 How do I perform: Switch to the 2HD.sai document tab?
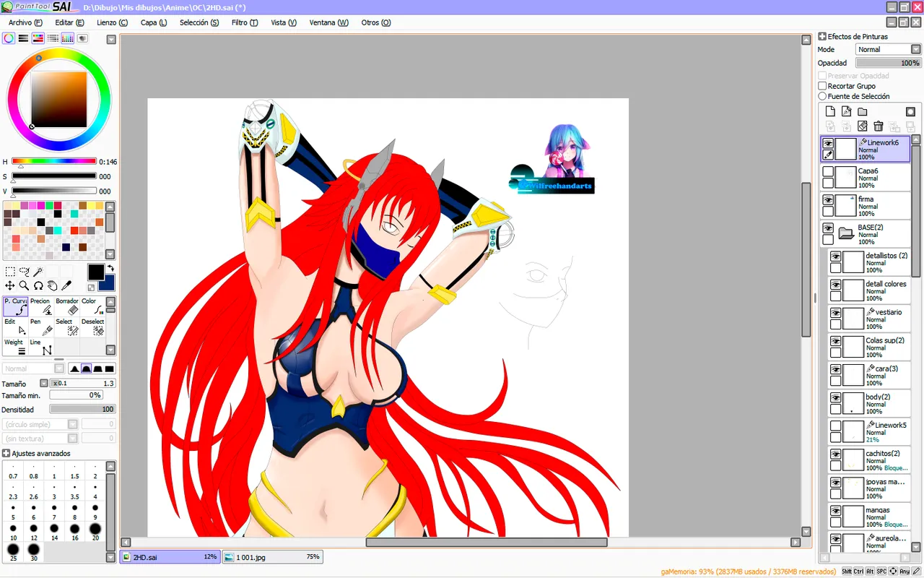[170, 557]
